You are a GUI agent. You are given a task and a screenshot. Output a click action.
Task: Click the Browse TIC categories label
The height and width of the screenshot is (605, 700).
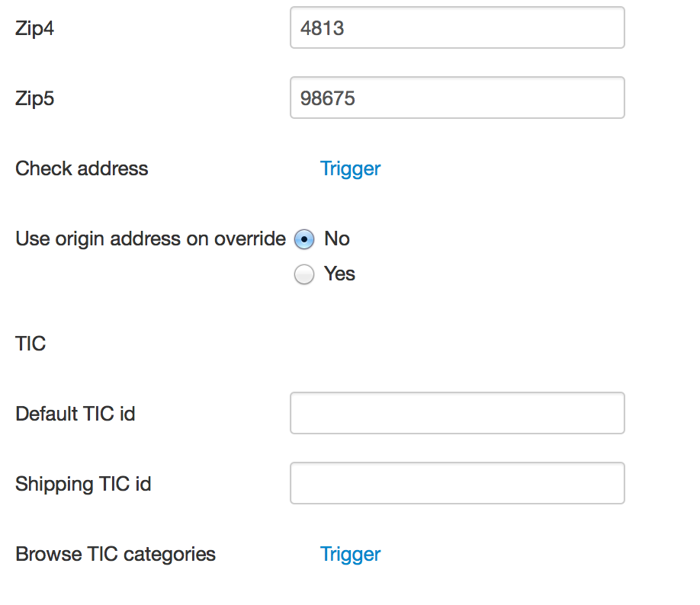coord(115,554)
